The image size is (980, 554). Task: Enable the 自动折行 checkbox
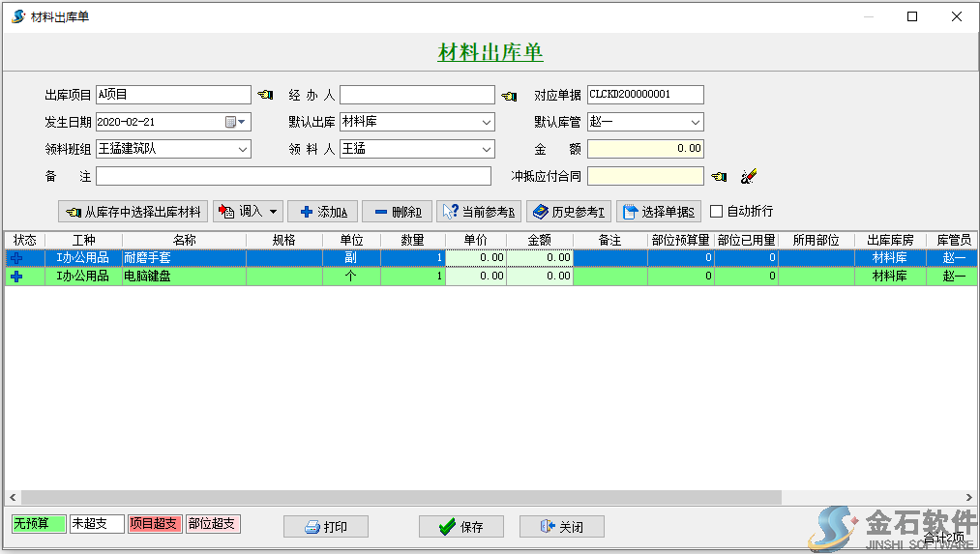tap(717, 212)
